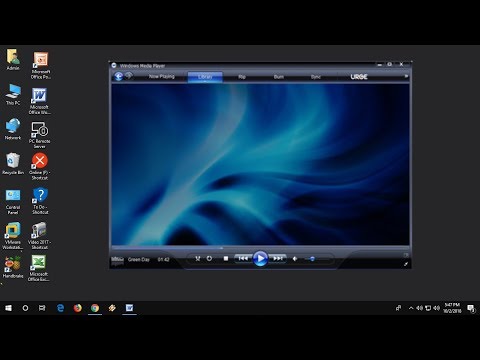Select the Control Panel desktop icon
The width and height of the screenshot is (480, 360).
pyautogui.click(x=13, y=202)
